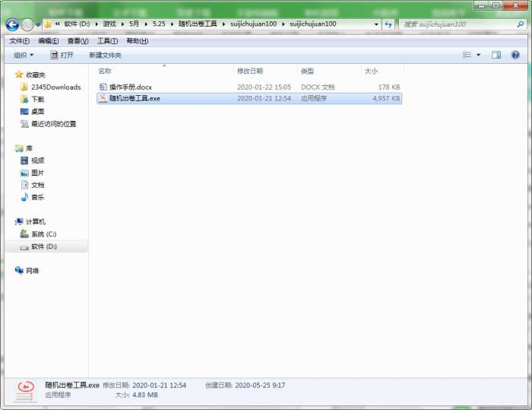Viewport: 532px width, 410px height.
Task: Expand the arrow after 游戏 breadcrumb
Action: (122, 24)
